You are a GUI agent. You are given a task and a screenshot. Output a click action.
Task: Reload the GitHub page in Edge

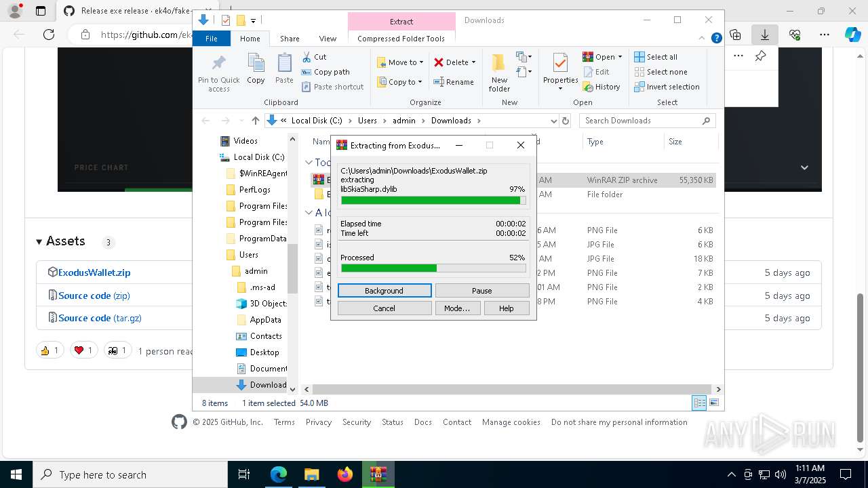tap(49, 35)
